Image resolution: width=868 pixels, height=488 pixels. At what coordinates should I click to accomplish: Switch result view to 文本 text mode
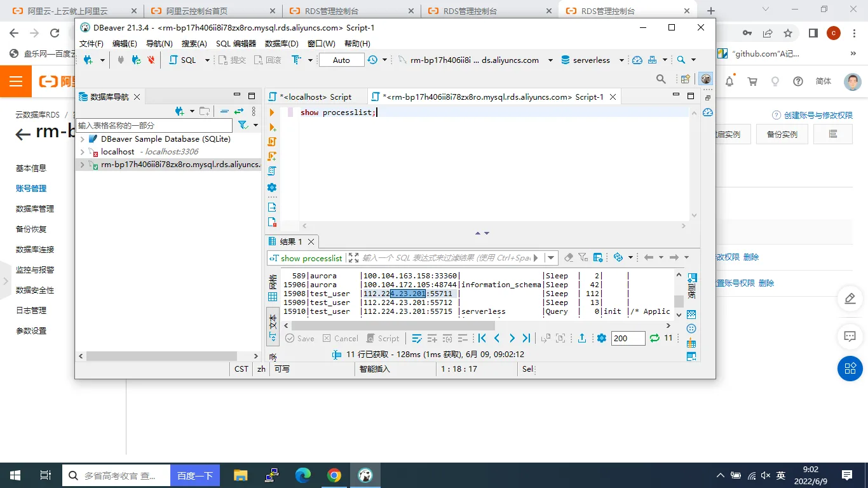(x=273, y=327)
